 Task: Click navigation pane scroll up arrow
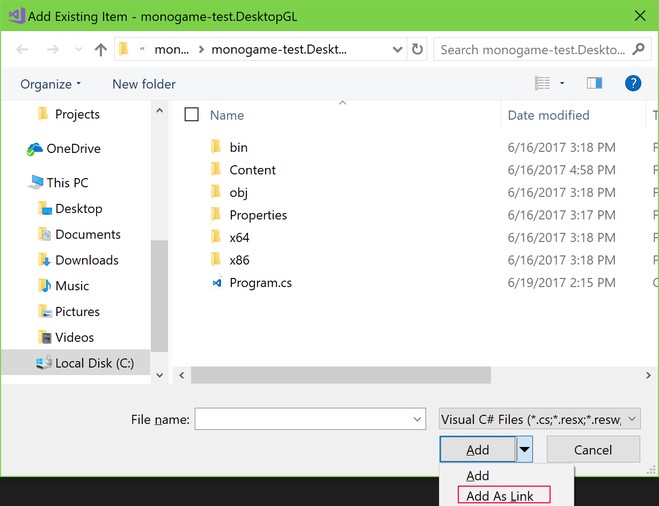[160, 111]
